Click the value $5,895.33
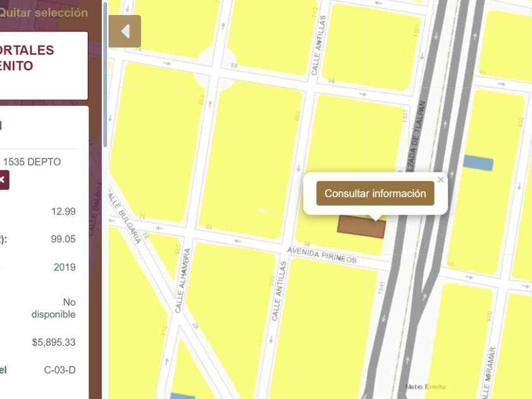This screenshot has width=532, height=399. [x=54, y=342]
